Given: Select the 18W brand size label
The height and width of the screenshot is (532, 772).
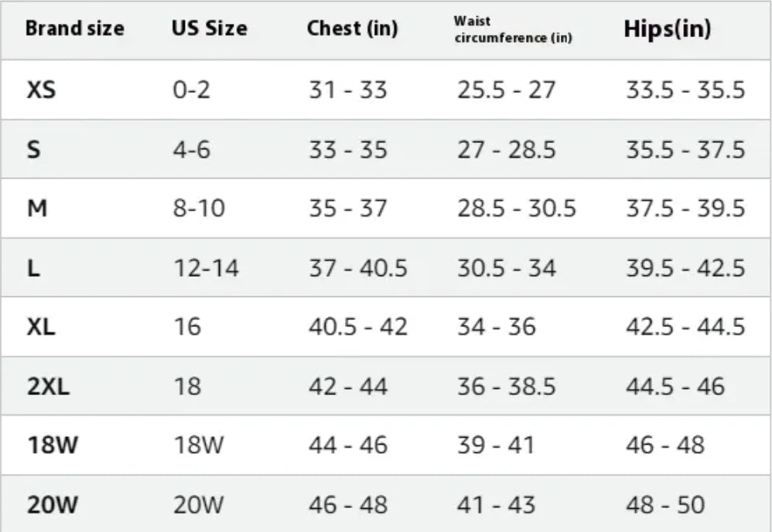Looking at the screenshot, I should pyautogui.click(x=53, y=445).
